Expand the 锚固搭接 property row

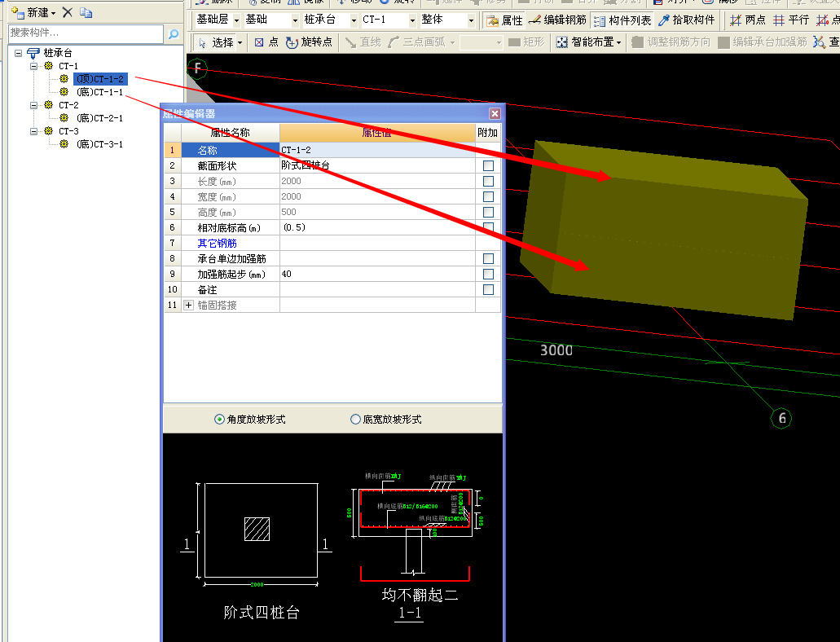[x=188, y=305]
